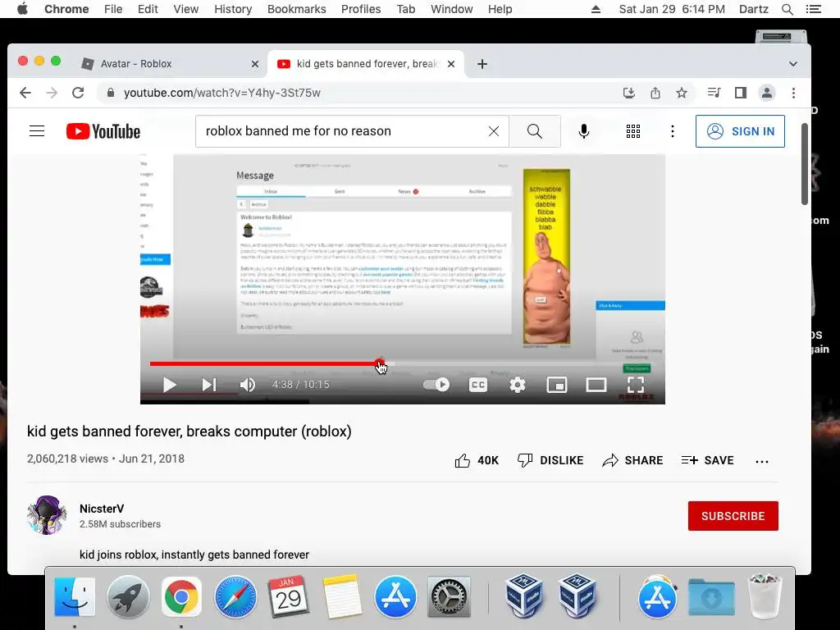This screenshot has height=630, width=840.
Task: Open YouTube guide hamburger menu
Action: pyautogui.click(x=37, y=131)
